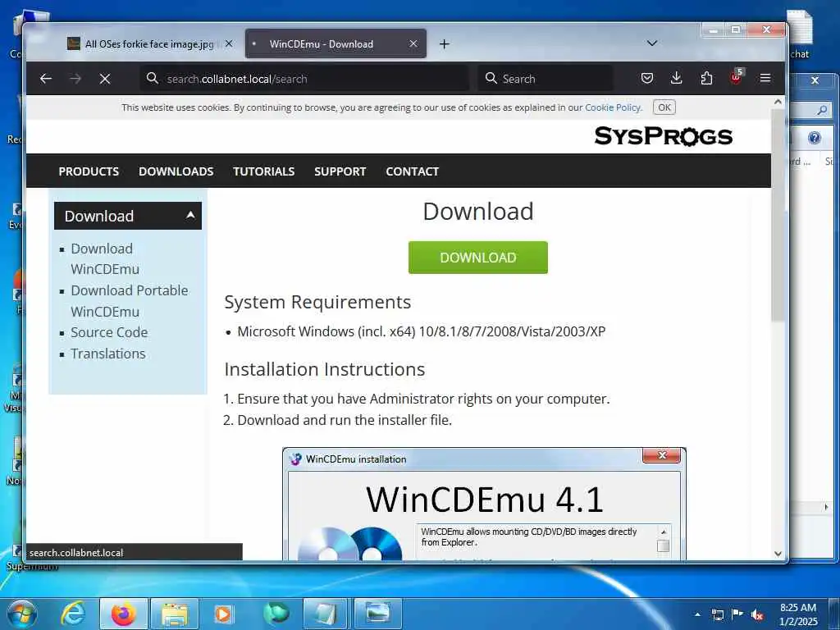Open the Firefox downloads panel

(x=677, y=78)
